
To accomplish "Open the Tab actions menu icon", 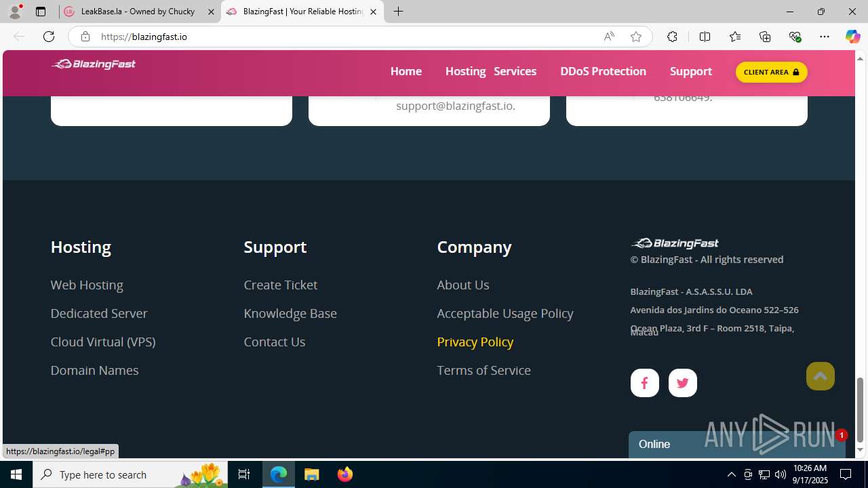I will (41, 12).
